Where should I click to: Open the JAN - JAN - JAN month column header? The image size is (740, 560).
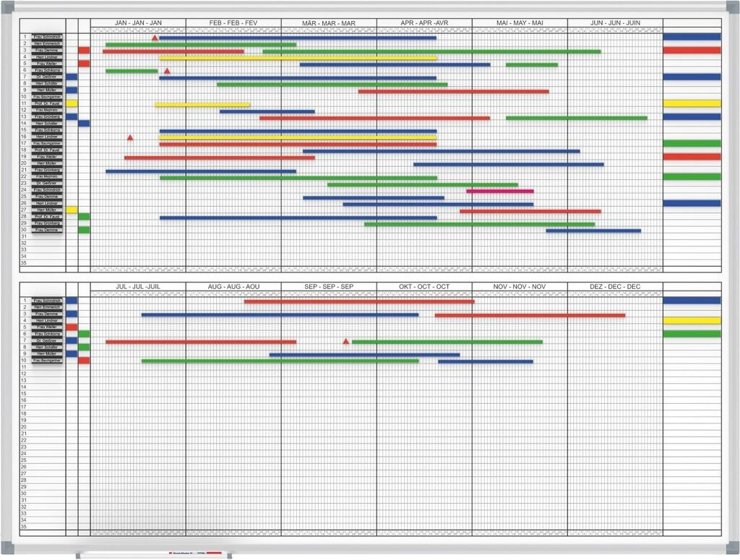(x=138, y=23)
